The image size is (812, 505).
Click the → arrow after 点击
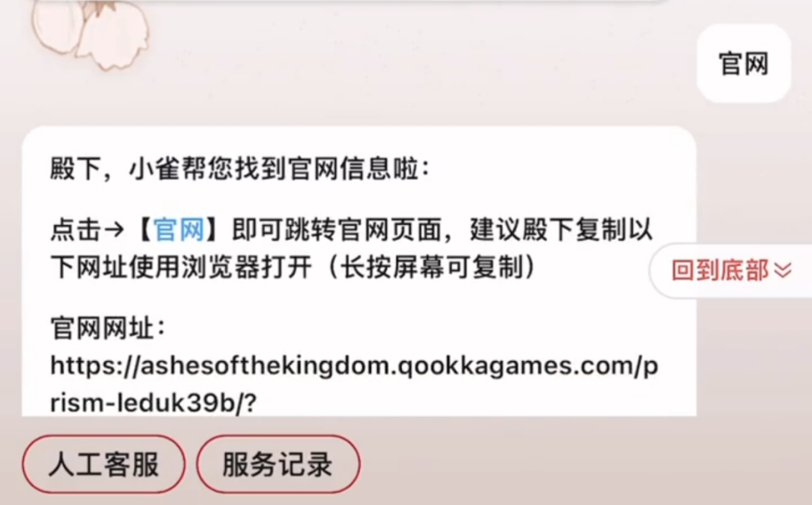[115, 229]
